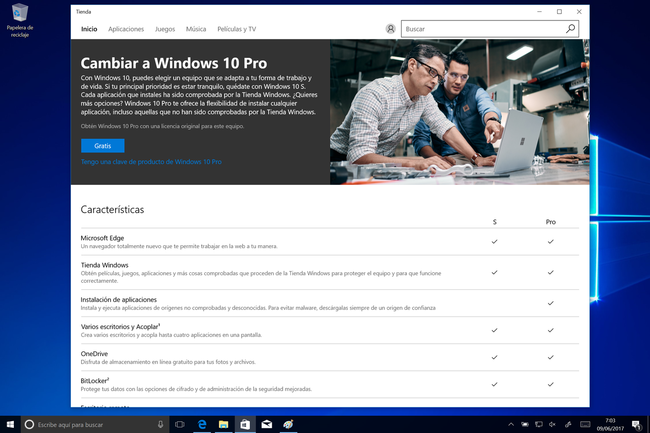Click the muted volume icon

(552, 424)
